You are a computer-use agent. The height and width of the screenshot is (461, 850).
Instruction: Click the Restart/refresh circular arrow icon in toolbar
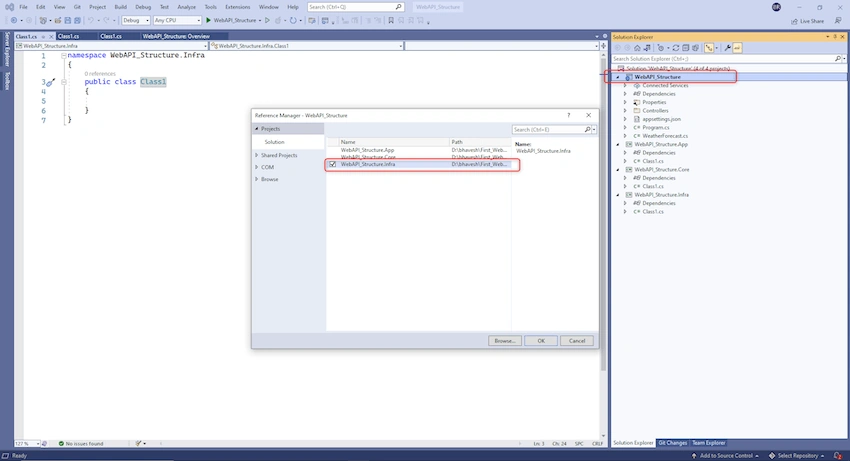click(293, 21)
